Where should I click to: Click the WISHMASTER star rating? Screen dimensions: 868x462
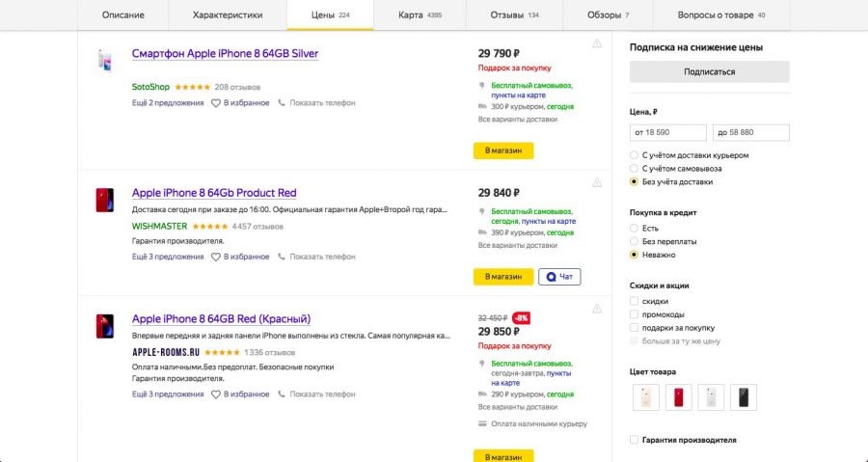coord(210,227)
